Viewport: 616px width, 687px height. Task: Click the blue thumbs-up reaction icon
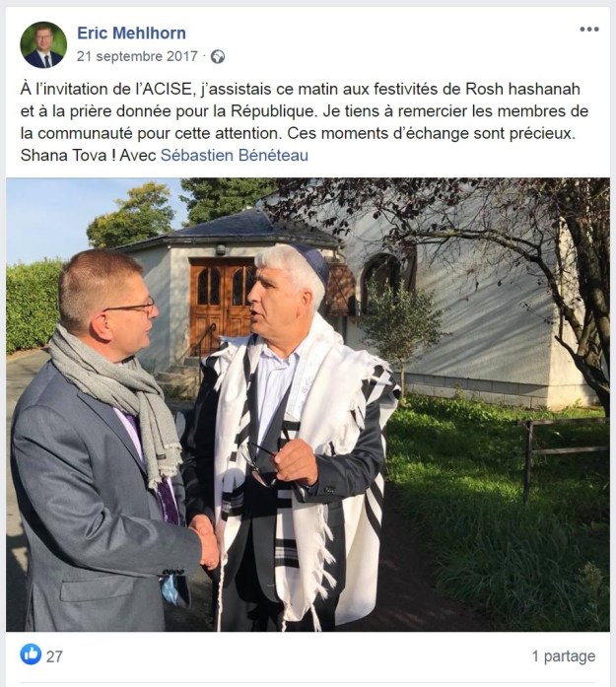(x=31, y=654)
